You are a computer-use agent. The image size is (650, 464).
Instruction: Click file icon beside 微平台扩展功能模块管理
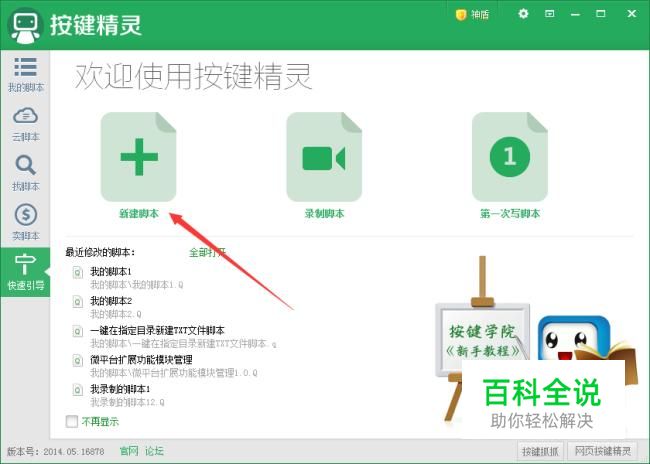[x=78, y=360]
